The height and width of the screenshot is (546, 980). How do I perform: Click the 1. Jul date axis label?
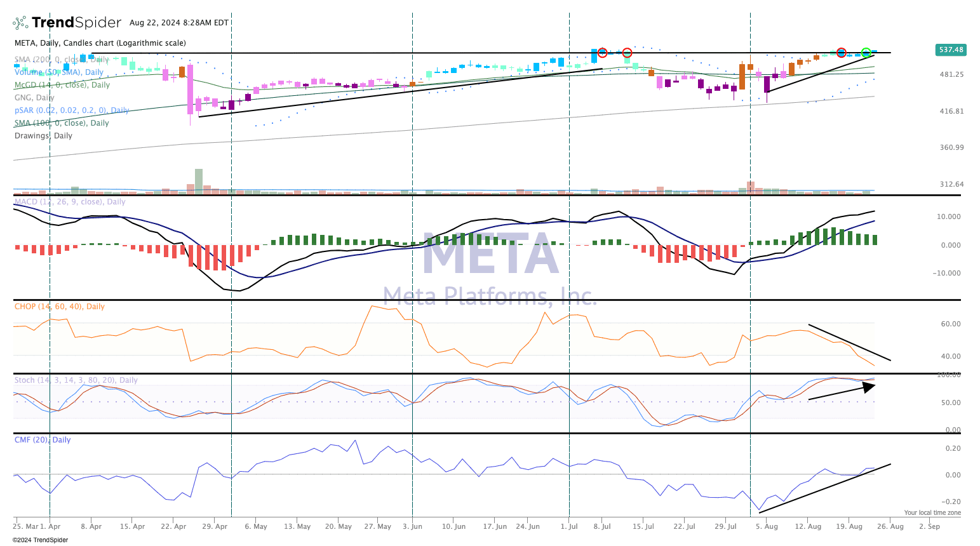(x=569, y=526)
